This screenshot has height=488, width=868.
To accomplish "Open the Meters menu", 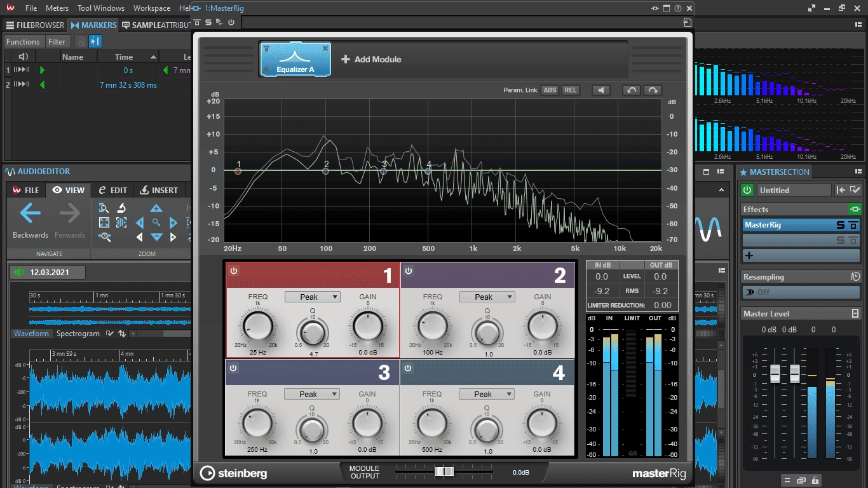I will pos(57,8).
